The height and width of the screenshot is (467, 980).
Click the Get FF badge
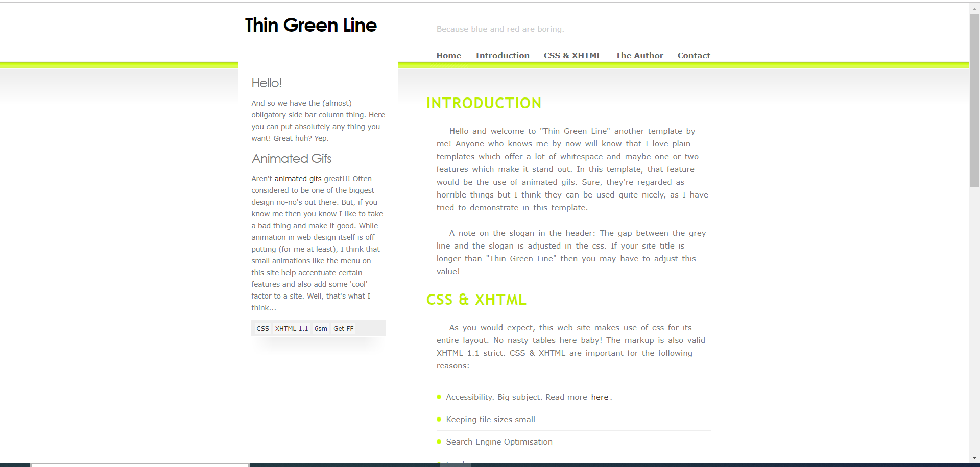343,329
